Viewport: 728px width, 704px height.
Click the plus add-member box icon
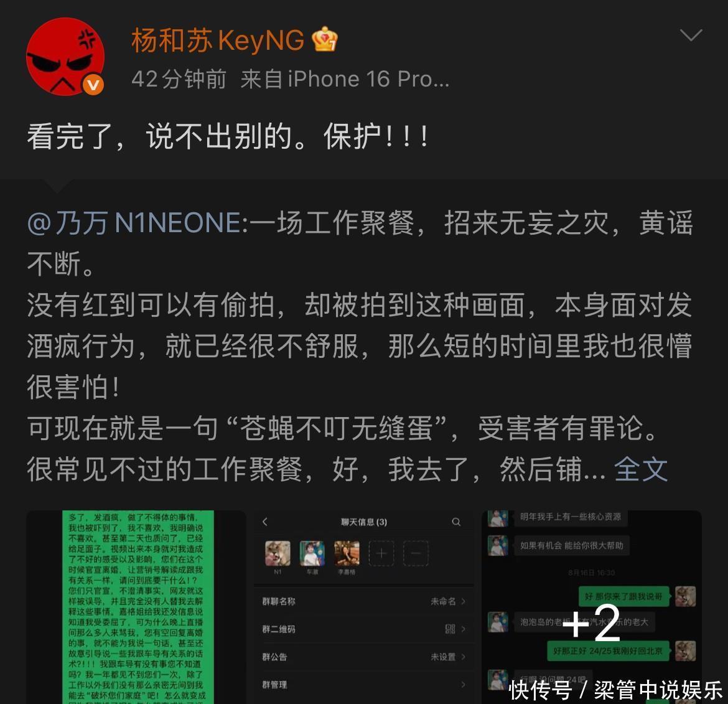(x=381, y=553)
